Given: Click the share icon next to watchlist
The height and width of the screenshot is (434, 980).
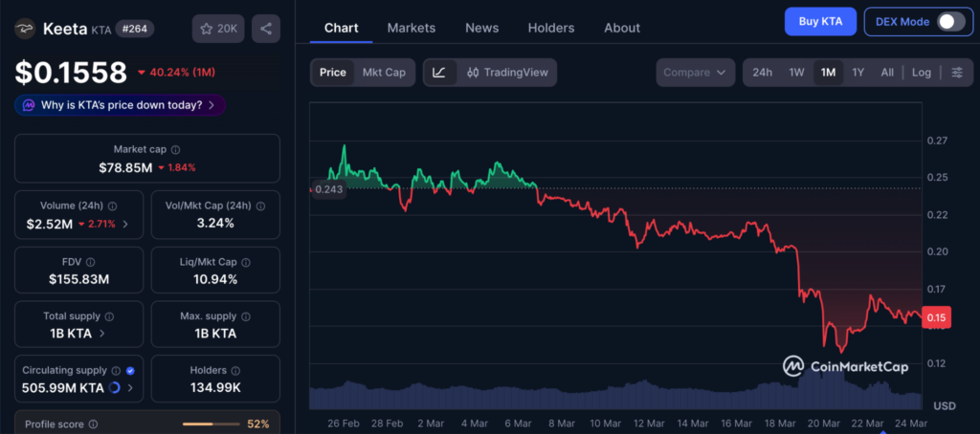Looking at the screenshot, I should [x=265, y=29].
